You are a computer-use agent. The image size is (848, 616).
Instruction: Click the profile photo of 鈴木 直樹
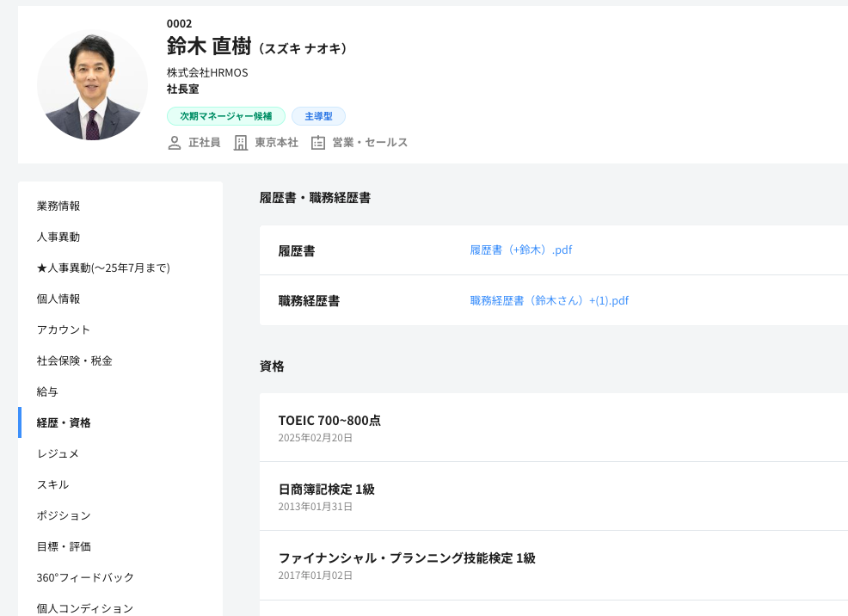[x=93, y=85]
